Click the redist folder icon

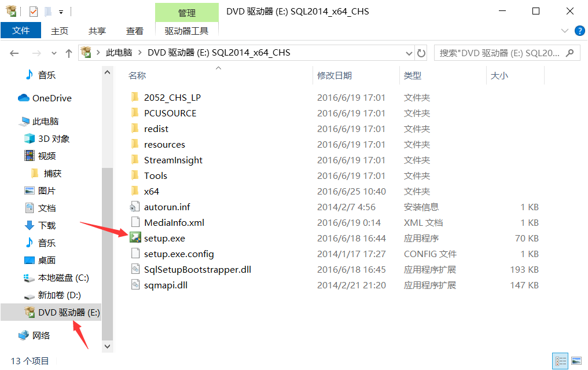click(135, 129)
